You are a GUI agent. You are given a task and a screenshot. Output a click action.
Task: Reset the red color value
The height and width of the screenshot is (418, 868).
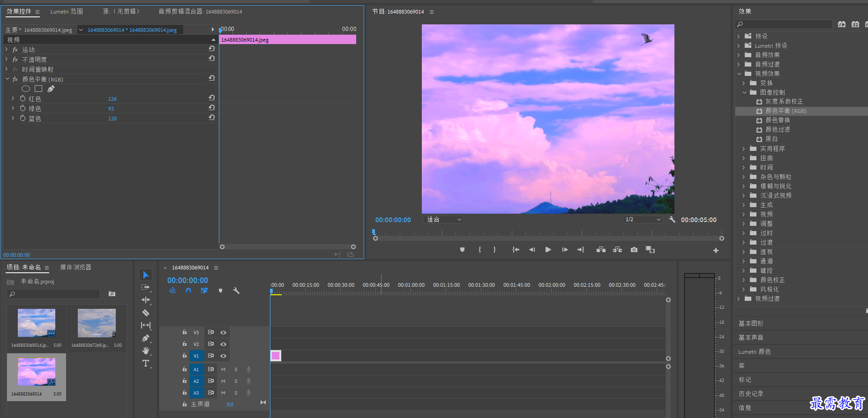(x=212, y=98)
